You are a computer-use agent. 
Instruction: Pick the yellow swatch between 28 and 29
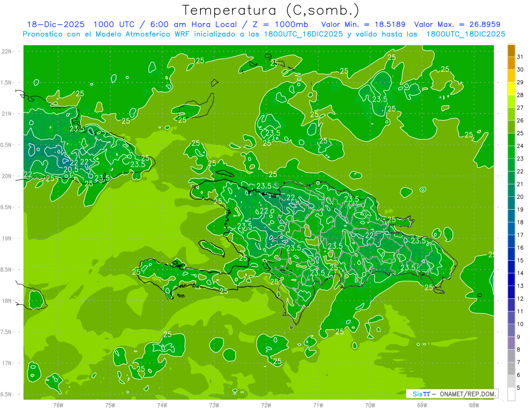pyautogui.click(x=511, y=89)
